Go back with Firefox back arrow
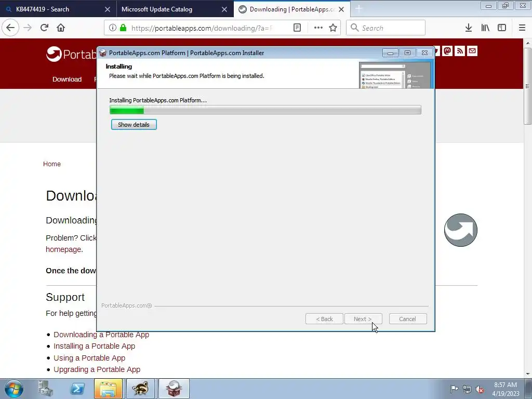Screen dimensions: 532x399 click(x=10, y=28)
